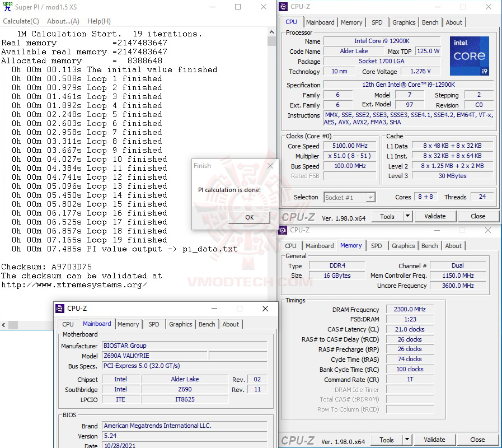The height and width of the screenshot is (448, 502).
Task: Click the Core Speed 5100.00 MHz value
Action: tap(350, 146)
